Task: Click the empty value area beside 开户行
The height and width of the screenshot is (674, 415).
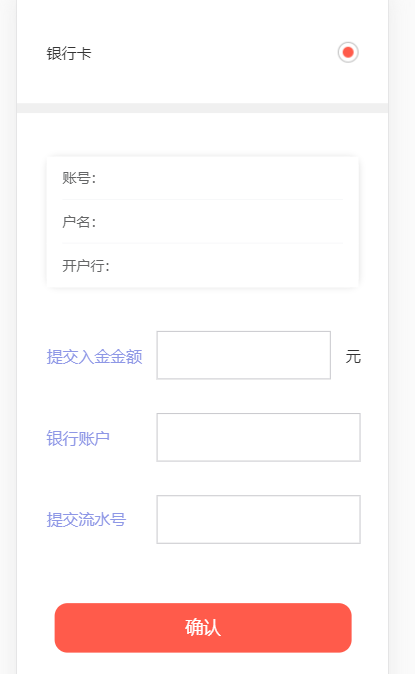Action: (227, 266)
